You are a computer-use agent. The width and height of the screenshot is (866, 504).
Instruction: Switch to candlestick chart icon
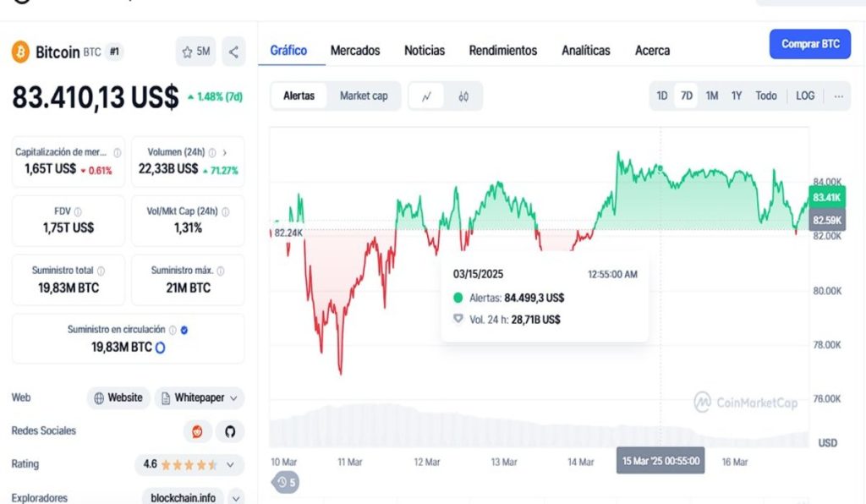click(463, 96)
